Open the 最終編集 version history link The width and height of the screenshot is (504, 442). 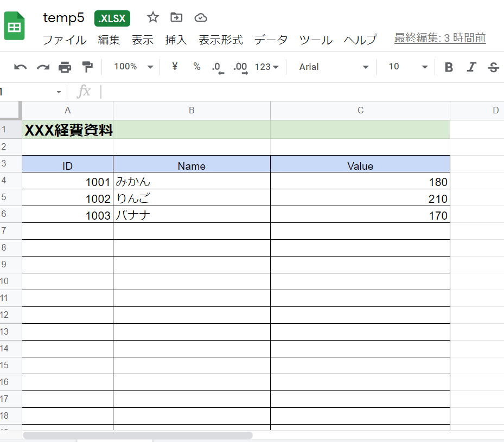coord(439,39)
